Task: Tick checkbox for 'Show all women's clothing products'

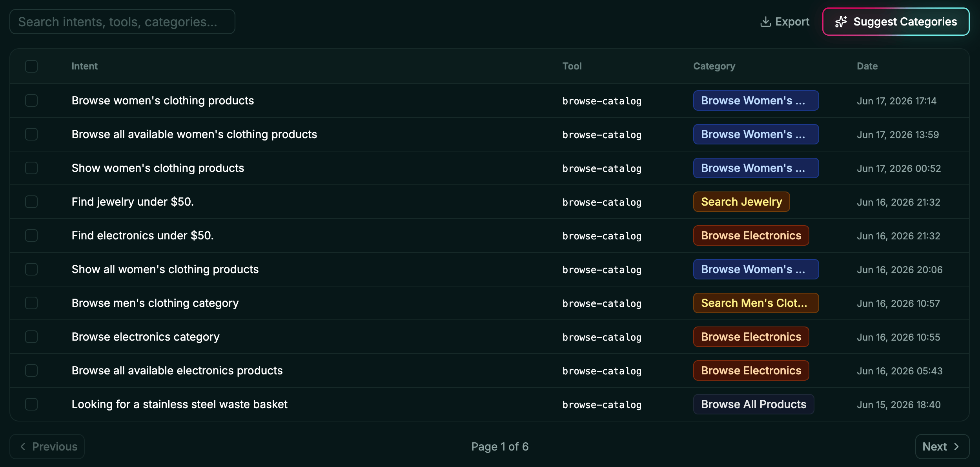Action: [31, 269]
